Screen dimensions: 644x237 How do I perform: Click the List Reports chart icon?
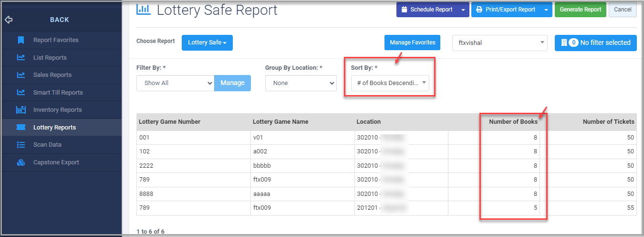click(21, 58)
